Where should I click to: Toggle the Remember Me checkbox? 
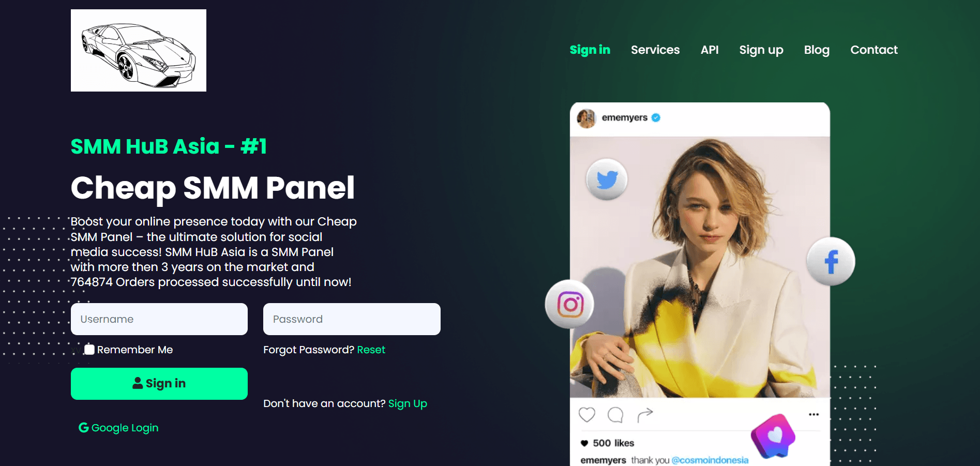point(89,349)
